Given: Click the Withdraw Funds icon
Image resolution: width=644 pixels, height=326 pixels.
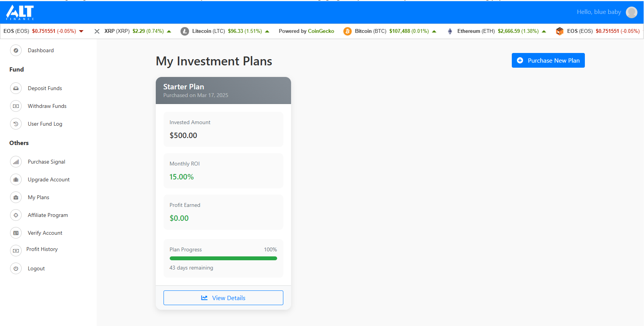Looking at the screenshot, I should point(16,106).
